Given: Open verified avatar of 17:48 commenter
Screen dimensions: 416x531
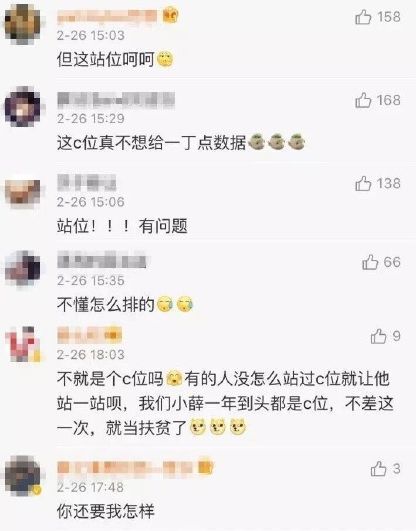Looking at the screenshot, I should [23, 476].
